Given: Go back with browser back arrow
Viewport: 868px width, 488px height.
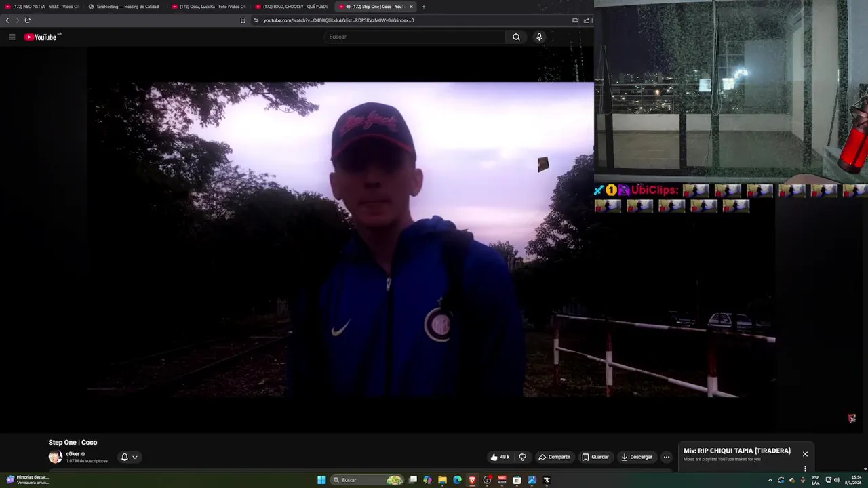Looking at the screenshot, I should (7, 20).
